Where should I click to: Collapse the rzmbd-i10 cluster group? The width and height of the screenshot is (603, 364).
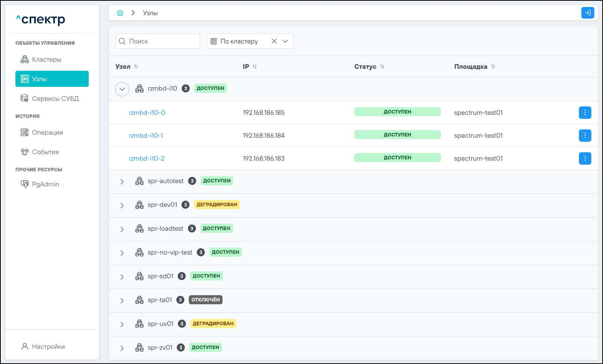pos(122,89)
